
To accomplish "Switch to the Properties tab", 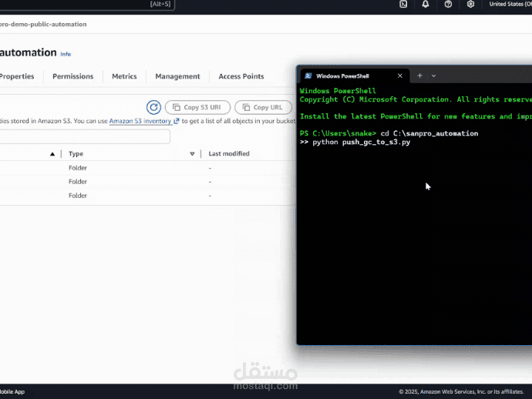I will coord(17,76).
